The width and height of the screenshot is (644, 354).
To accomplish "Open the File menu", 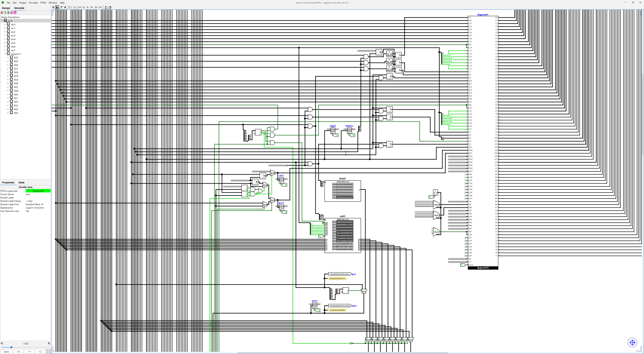I will (8, 3).
